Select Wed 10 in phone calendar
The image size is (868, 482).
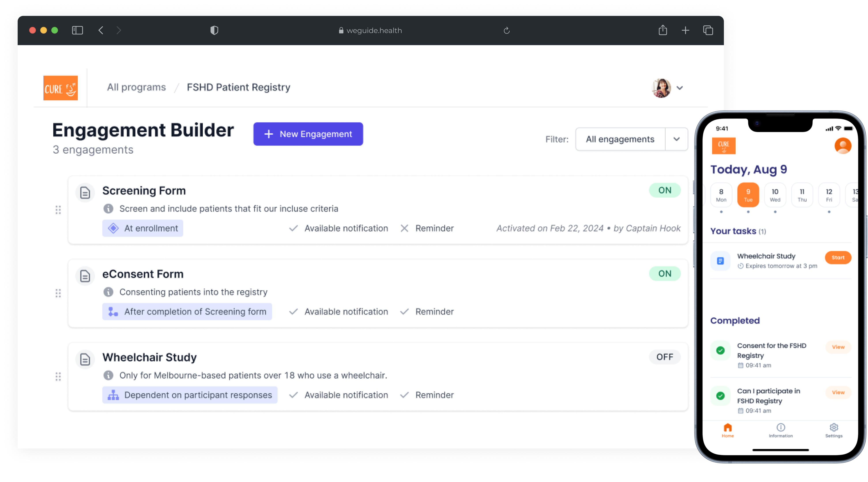pyautogui.click(x=775, y=195)
